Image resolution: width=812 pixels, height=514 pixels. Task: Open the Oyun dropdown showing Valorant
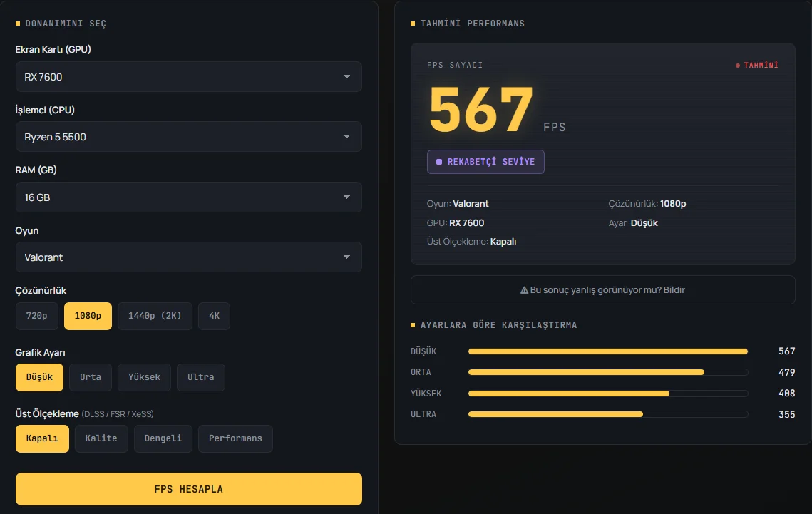[x=188, y=257]
